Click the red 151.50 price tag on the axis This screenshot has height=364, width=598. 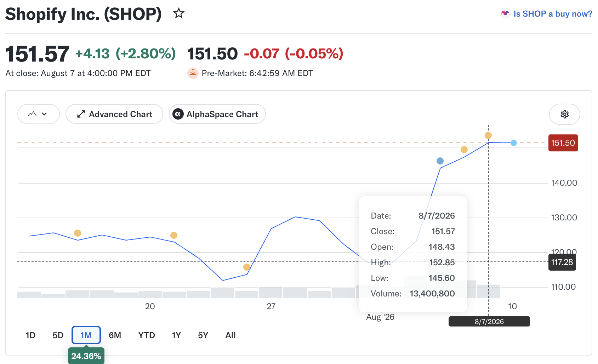tap(563, 143)
